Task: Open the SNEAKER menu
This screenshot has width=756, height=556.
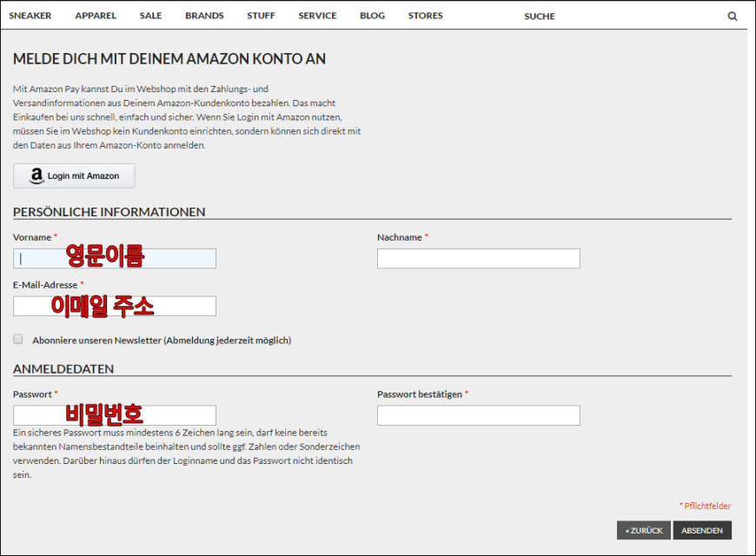Action: click(30, 16)
